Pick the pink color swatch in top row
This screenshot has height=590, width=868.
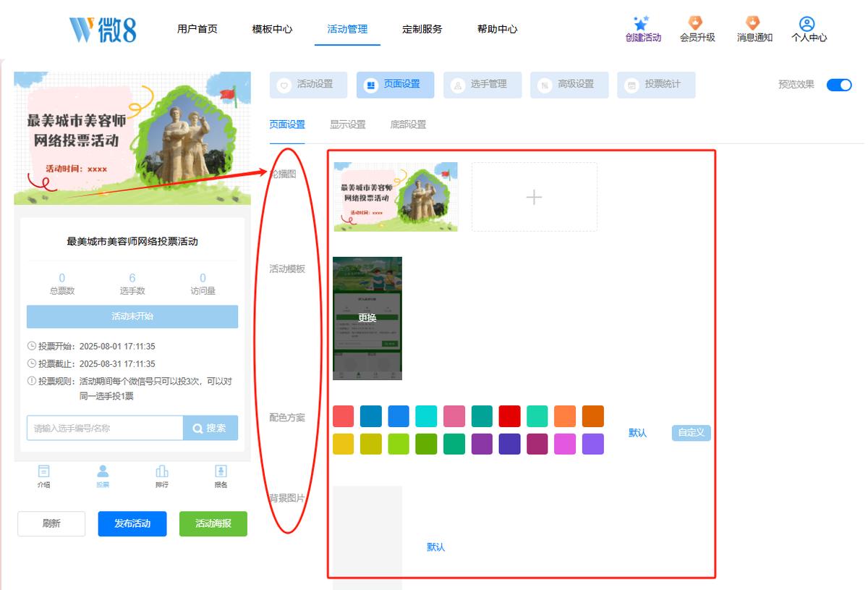[x=454, y=416]
